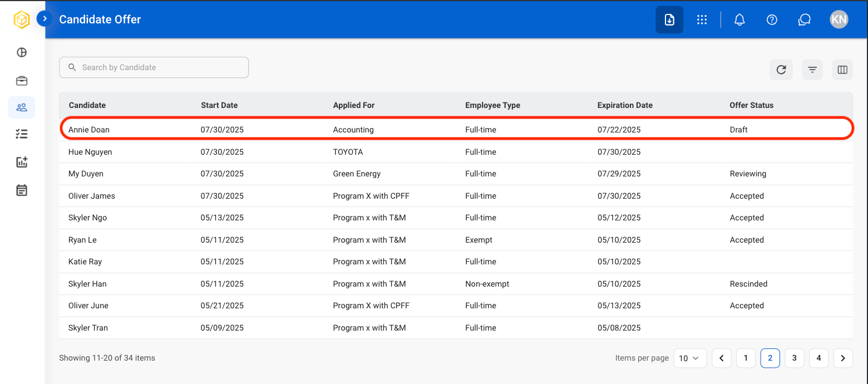The width and height of the screenshot is (868, 384).
Task: Open the column settings icon
Action: pyautogui.click(x=842, y=70)
